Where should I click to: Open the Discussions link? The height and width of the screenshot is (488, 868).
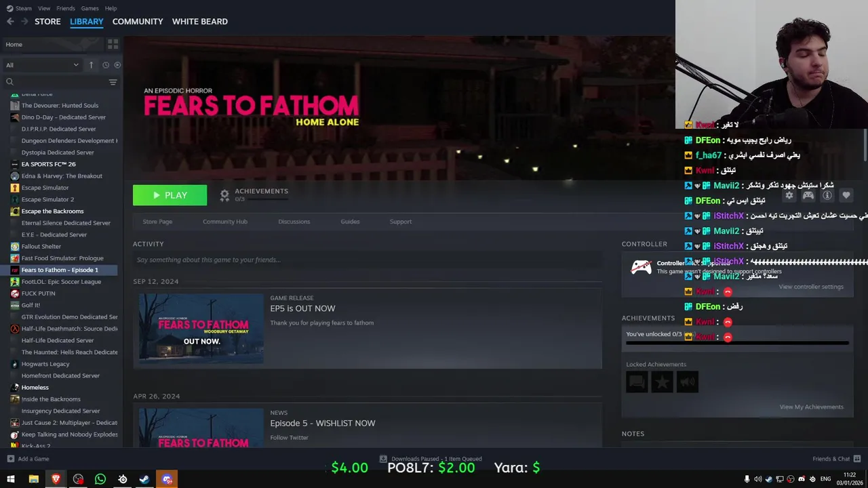(294, 222)
